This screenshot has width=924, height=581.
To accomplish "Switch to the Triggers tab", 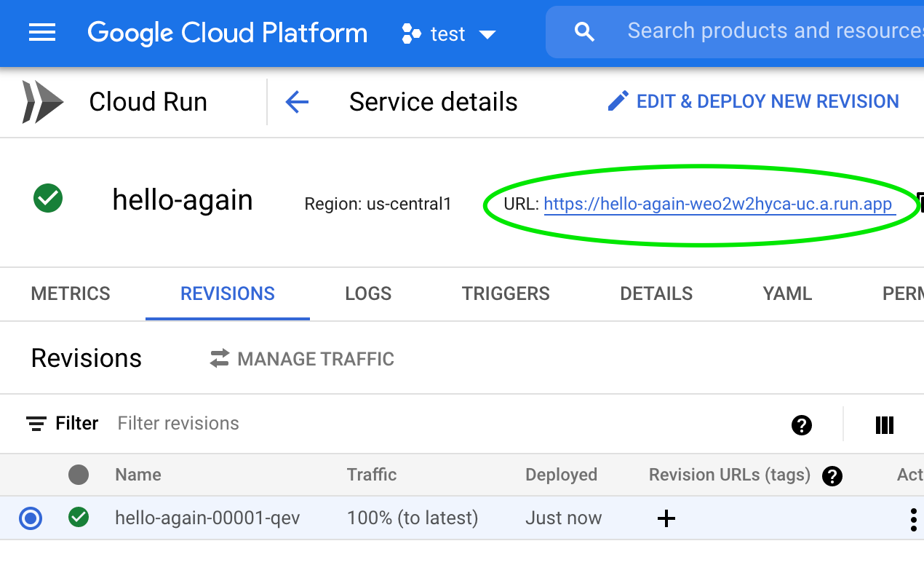I will (506, 294).
